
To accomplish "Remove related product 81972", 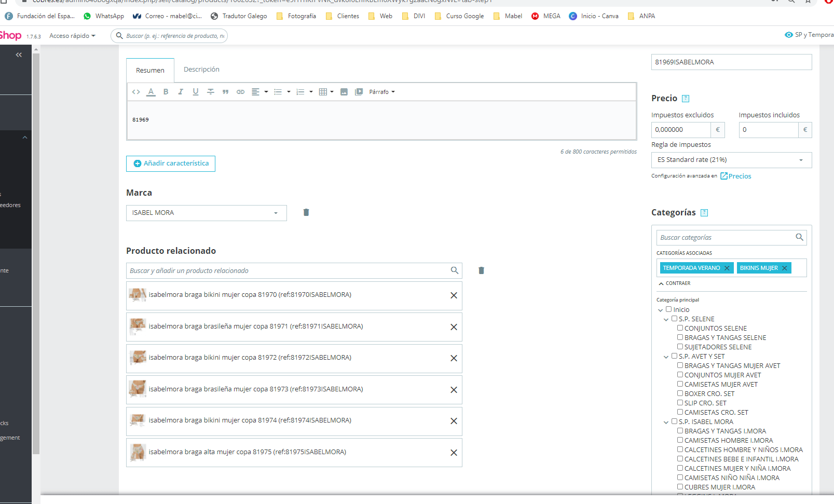I will click(454, 358).
